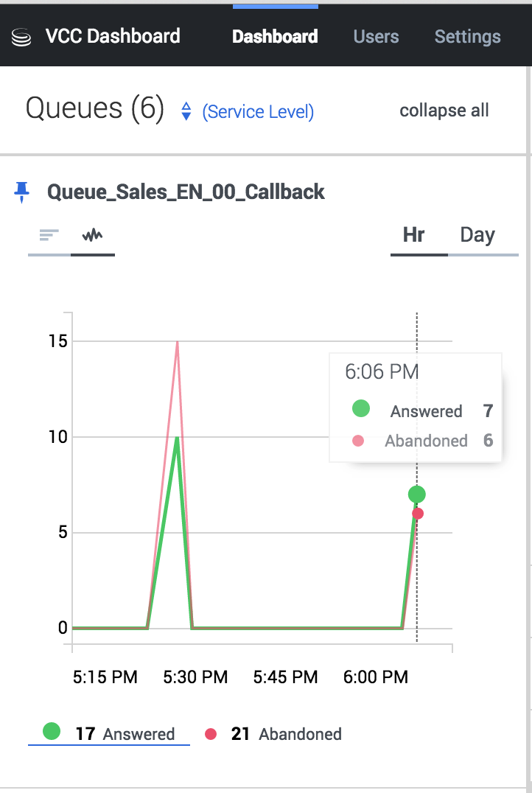
Task: Click green Answered dot in tooltip
Action: [360, 408]
